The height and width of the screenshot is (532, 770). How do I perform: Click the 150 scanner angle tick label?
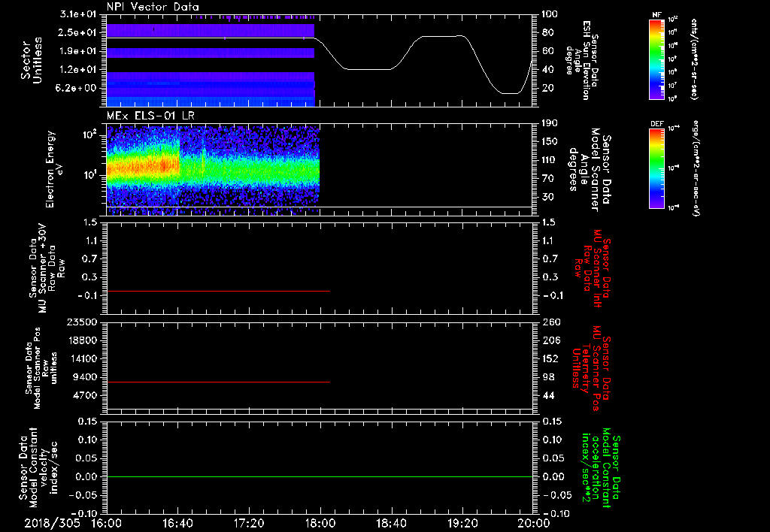(550, 141)
